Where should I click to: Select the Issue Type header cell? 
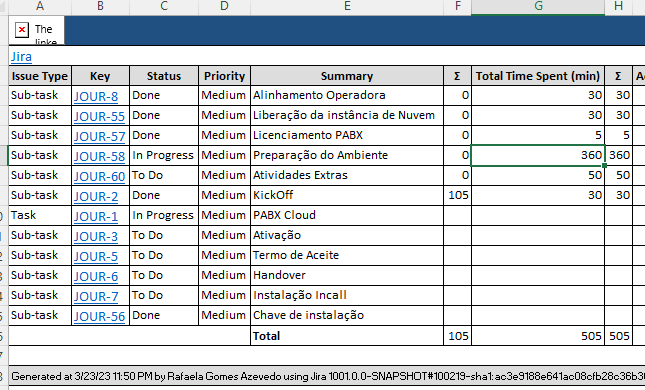pos(40,76)
